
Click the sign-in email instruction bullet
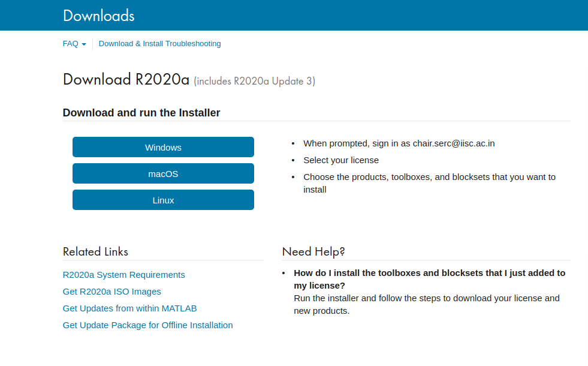(399, 143)
